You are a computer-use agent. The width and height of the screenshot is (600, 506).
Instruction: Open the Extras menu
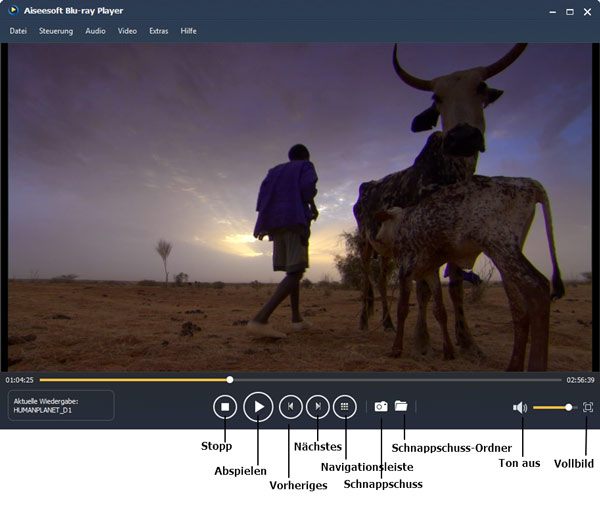pyautogui.click(x=158, y=31)
